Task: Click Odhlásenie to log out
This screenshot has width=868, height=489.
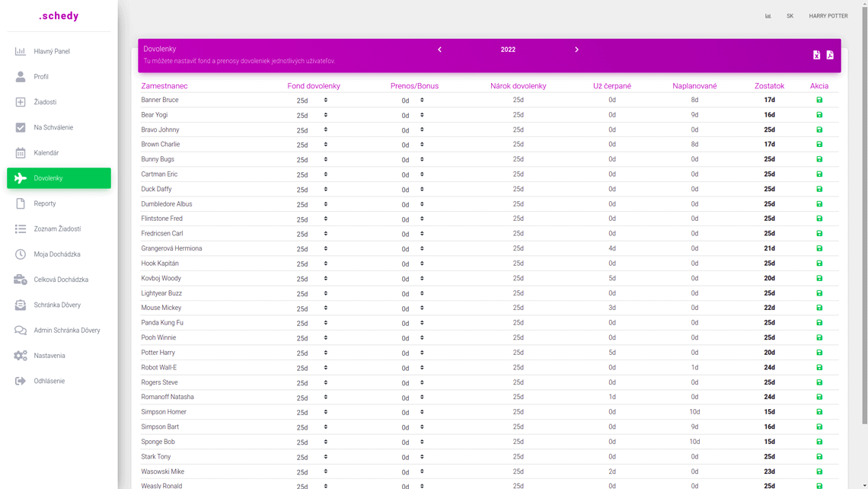Action: coord(49,381)
